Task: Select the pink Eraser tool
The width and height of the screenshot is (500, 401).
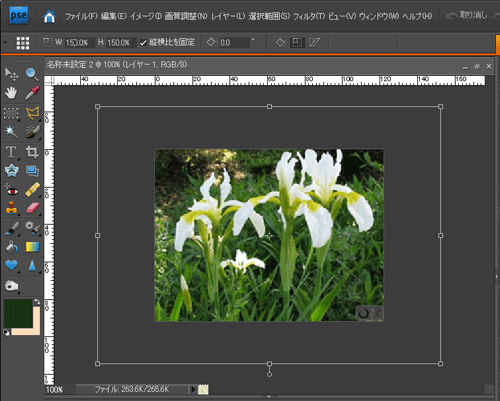Action: point(32,208)
